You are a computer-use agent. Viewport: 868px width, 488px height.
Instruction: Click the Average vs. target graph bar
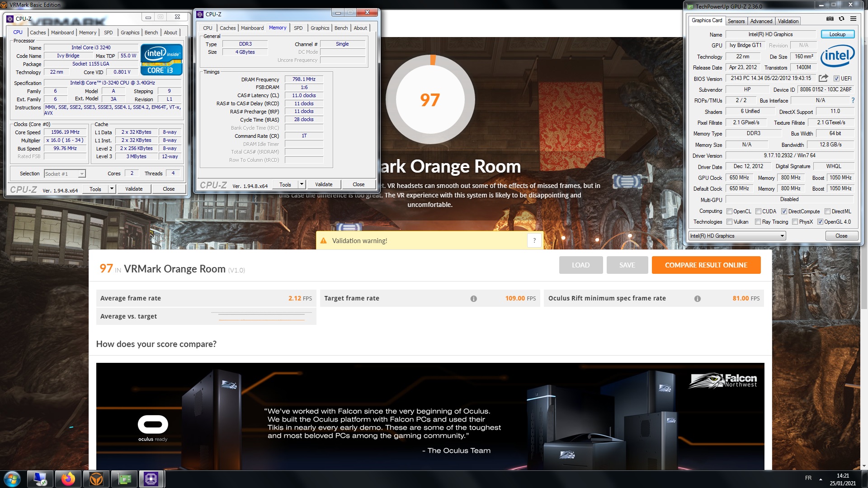pyautogui.click(x=262, y=317)
